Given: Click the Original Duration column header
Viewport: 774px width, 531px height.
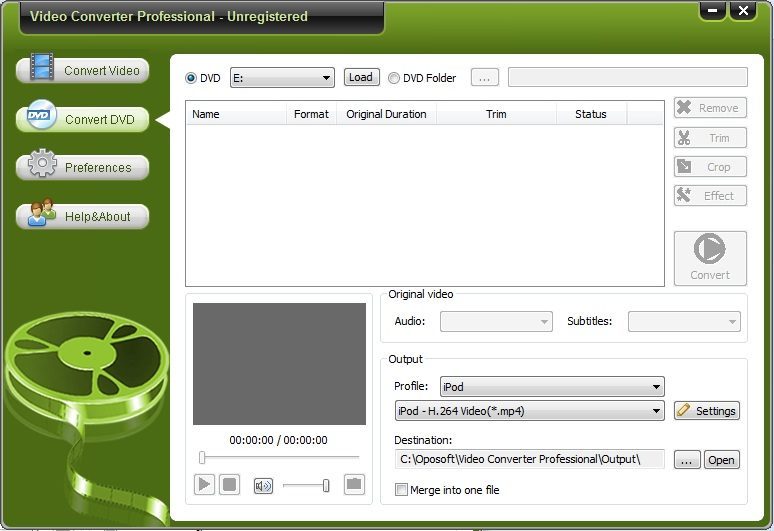Looking at the screenshot, I should [387, 114].
